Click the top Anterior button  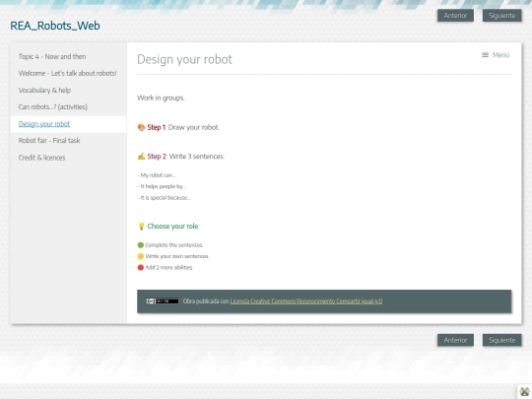click(455, 15)
